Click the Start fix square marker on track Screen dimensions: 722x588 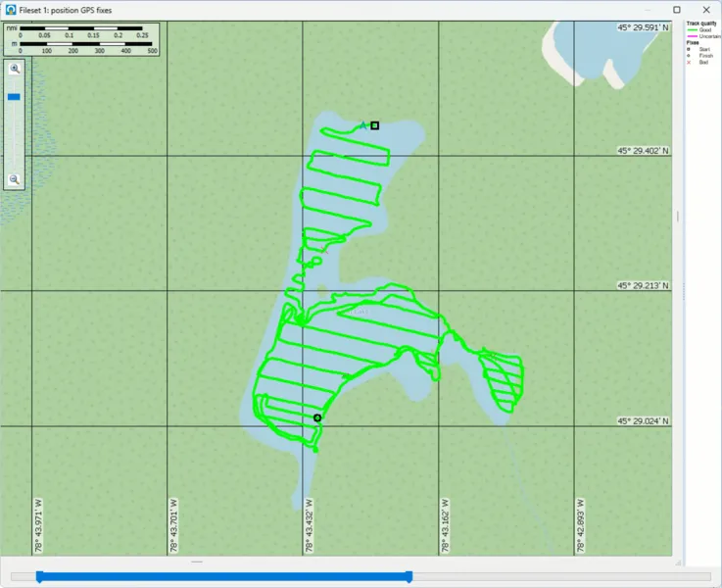375,125
